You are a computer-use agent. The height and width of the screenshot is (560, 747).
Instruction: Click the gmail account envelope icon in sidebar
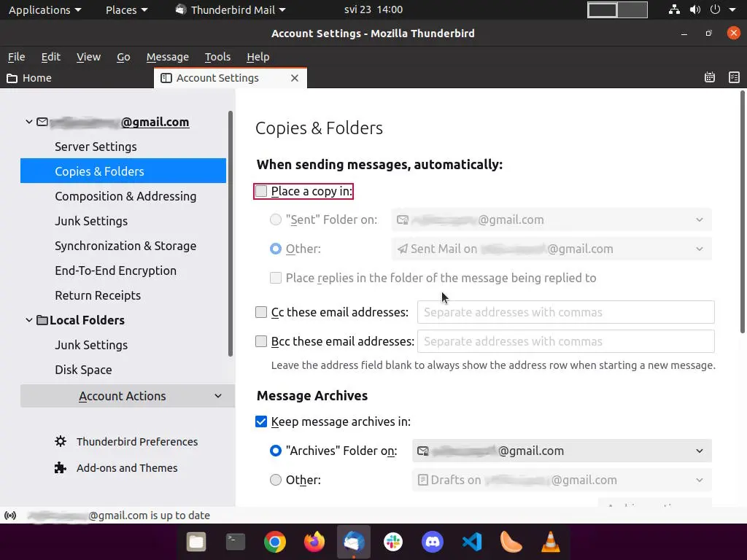(x=42, y=122)
